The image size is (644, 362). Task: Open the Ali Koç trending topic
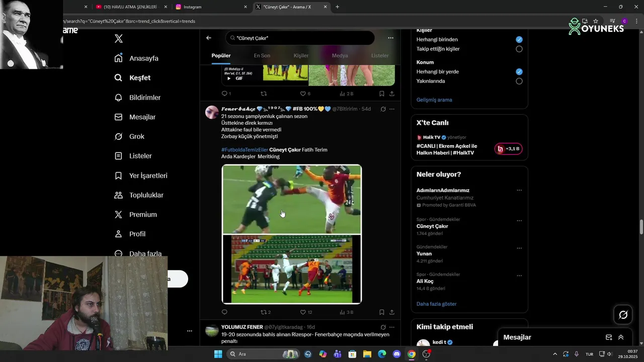425,282
